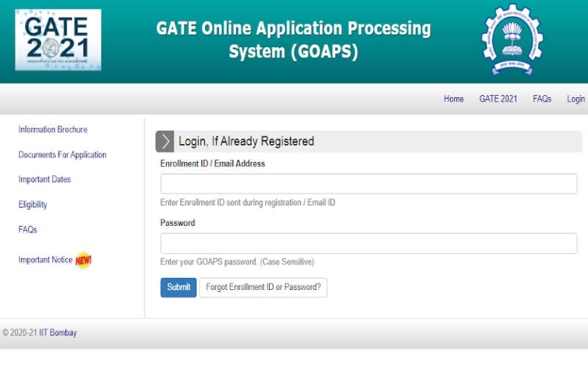
Task: Click the yellow NEW starburst badge
Action: [84, 260]
